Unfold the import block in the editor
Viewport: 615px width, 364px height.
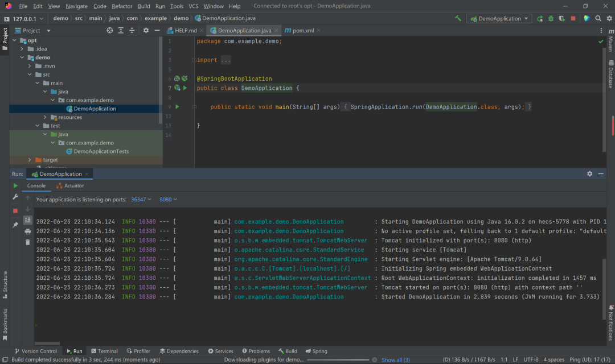[194, 60]
